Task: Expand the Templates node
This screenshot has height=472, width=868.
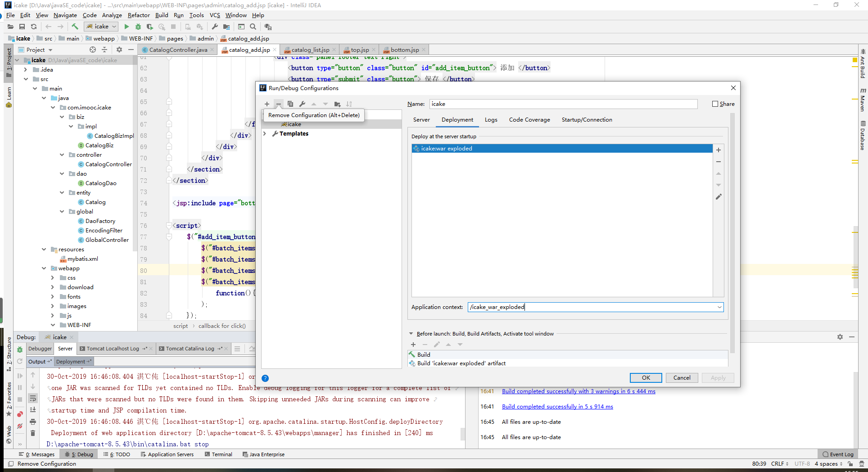Action: pos(265,134)
